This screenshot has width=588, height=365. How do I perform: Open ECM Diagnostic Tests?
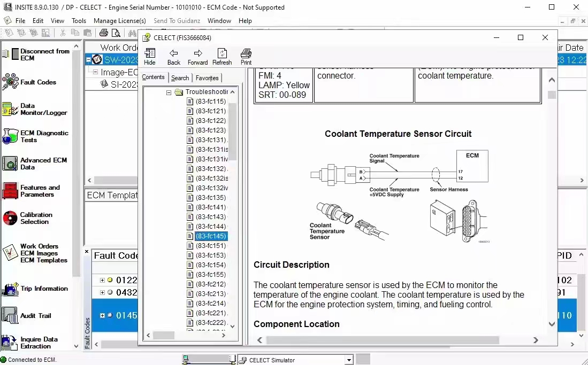[x=36, y=136]
